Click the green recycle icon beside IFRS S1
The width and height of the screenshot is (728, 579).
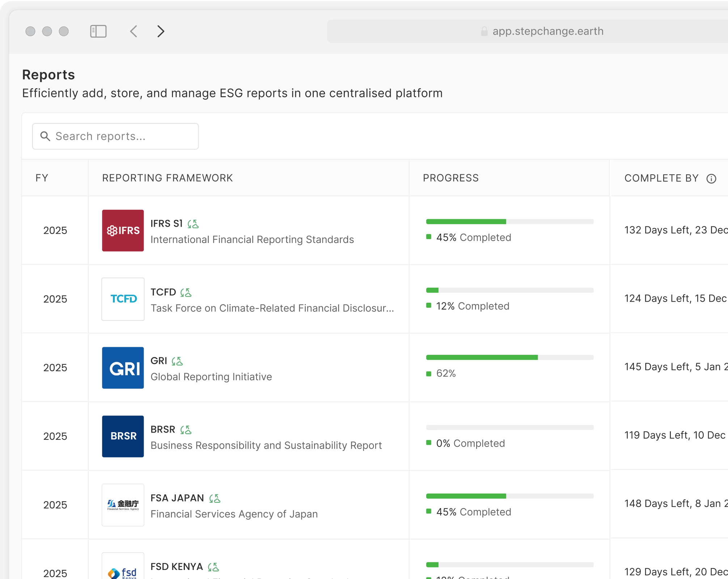pyautogui.click(x=193, y=224)
